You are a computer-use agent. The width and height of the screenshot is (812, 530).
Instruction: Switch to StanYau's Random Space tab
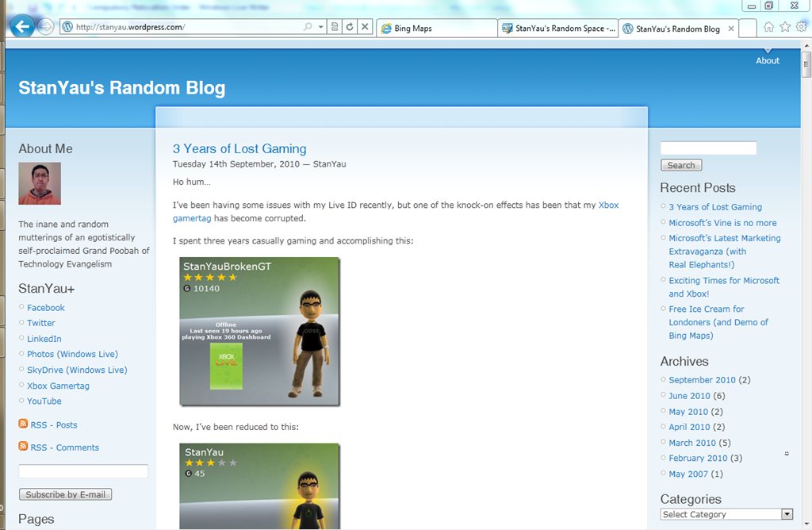558,29
